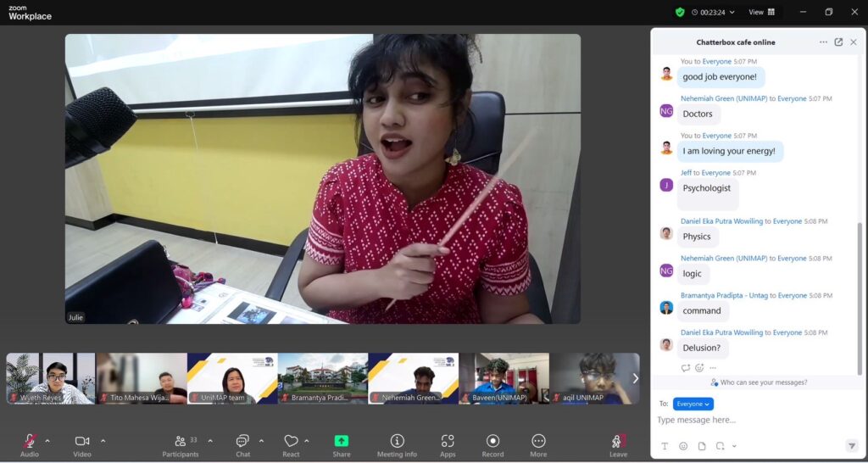The image size is (868, 463).
Task: Leave the meeting
Action: tap(618, 445)
